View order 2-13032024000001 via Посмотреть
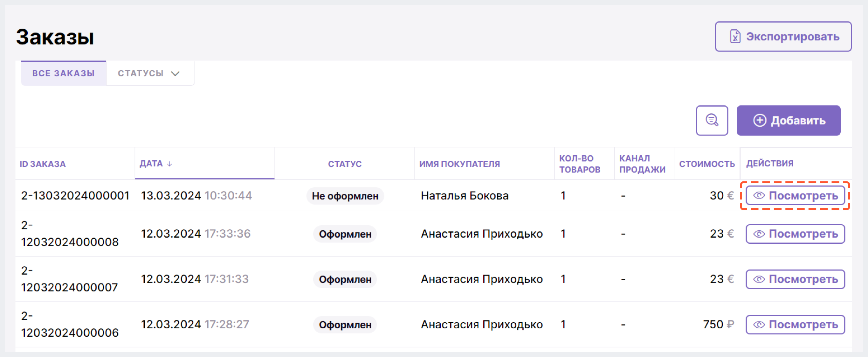 click(795, 196)
